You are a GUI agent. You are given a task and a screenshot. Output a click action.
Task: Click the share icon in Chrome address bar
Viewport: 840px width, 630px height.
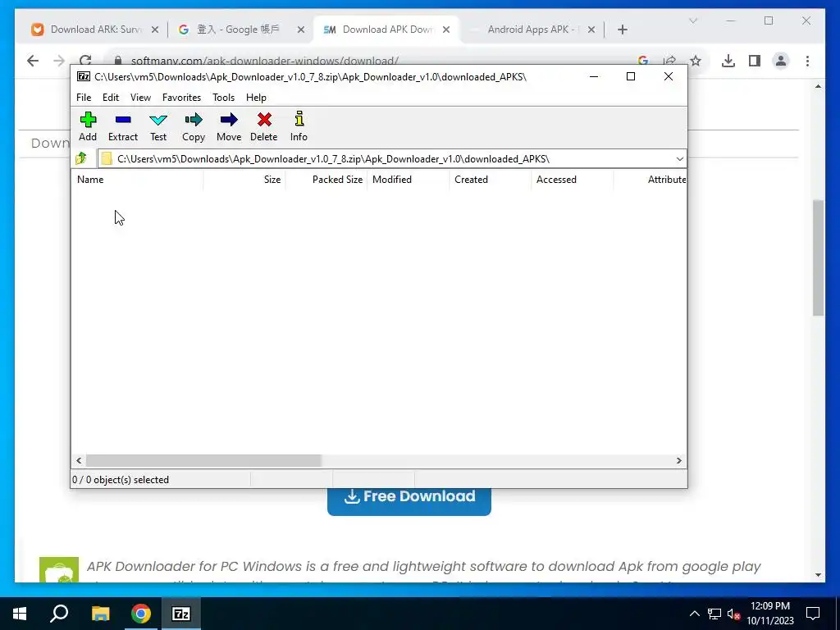[x=669, y=61]
